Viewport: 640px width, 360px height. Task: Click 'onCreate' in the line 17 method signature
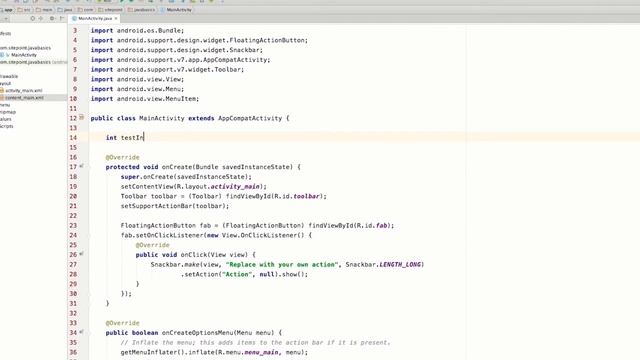click(177, 167)
